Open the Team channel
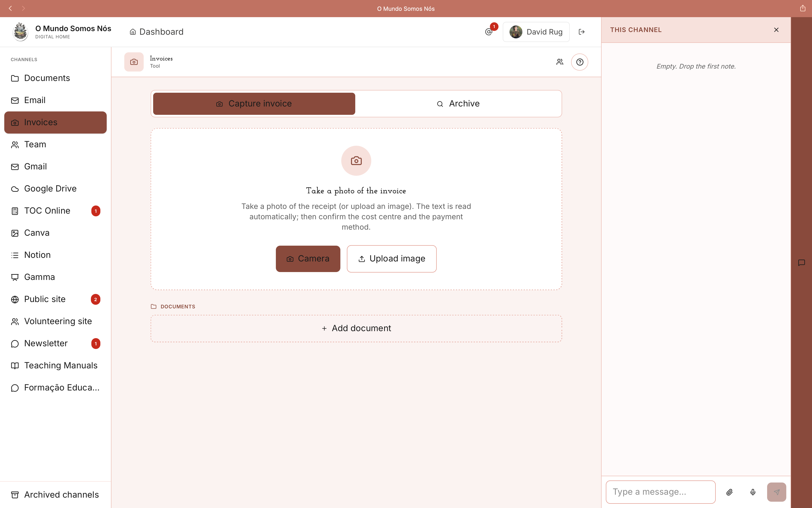812x508 pixels. 55,144
